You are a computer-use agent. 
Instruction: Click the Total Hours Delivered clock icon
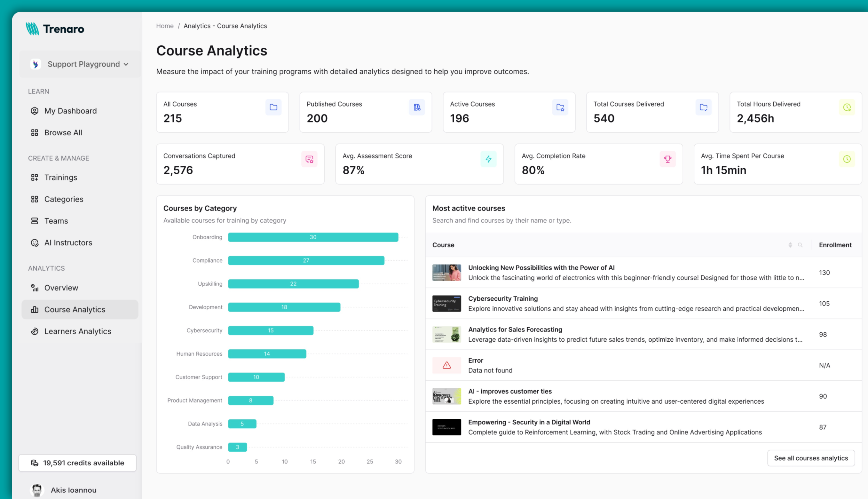click(847, 107)
